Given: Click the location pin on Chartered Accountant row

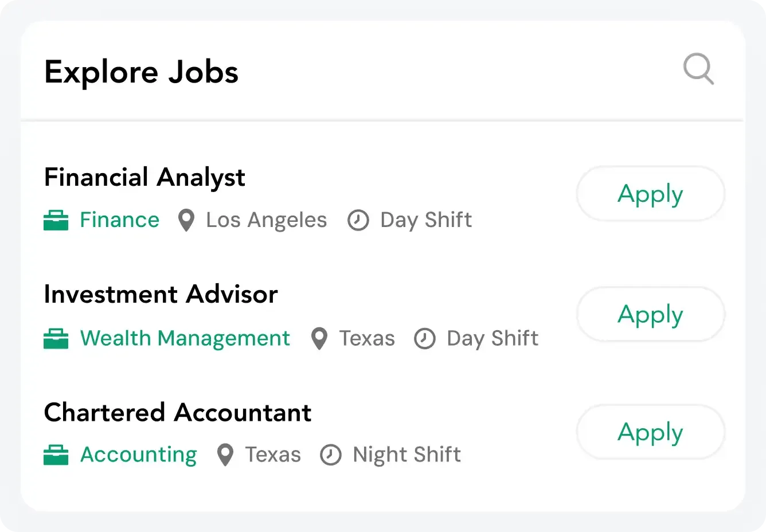Looking at the screenshot, I should point(225,455).
